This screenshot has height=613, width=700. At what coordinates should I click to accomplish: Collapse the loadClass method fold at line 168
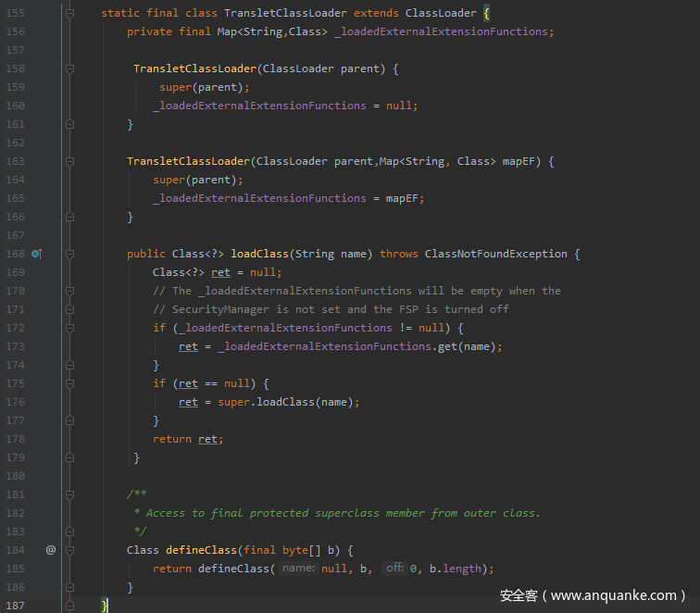70,254
